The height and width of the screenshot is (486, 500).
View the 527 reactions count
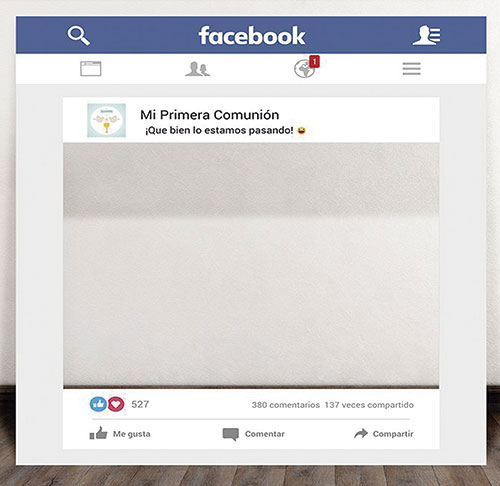(140, 404)
